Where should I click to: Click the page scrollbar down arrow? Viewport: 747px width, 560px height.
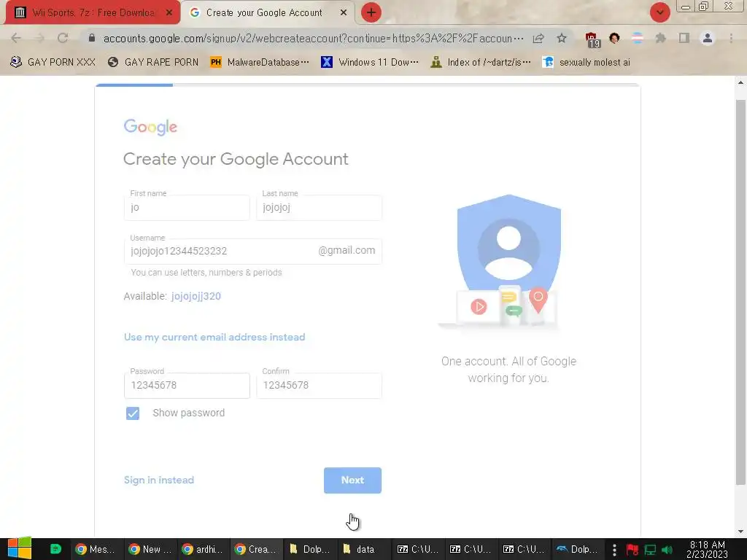[740, 532]
